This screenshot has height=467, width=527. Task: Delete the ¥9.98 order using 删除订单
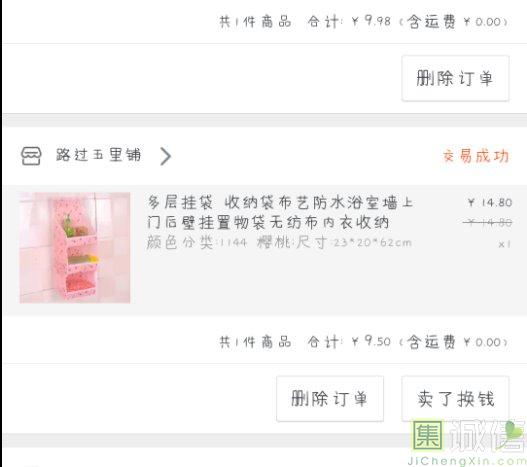coord(455,78)
